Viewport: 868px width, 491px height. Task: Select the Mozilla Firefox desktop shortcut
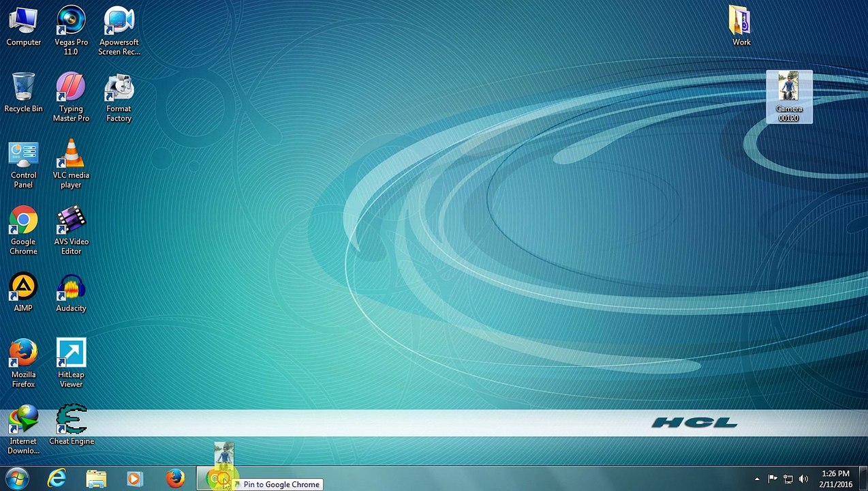[x=23, y=363]
